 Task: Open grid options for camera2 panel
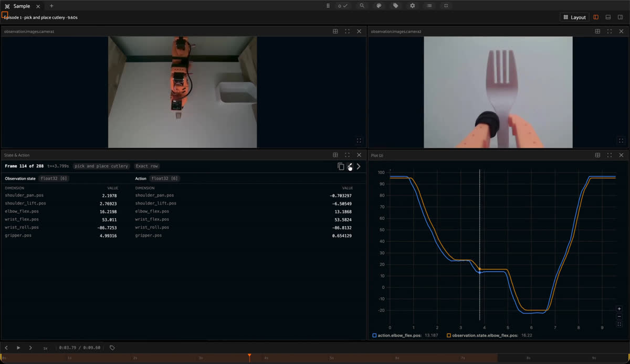(597, 31)
